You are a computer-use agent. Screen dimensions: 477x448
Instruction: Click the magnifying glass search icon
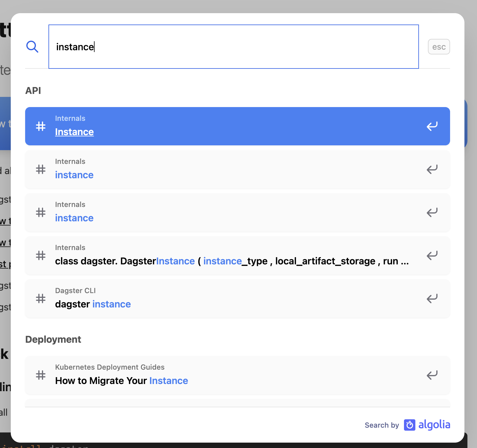click(x=32, y=47)
